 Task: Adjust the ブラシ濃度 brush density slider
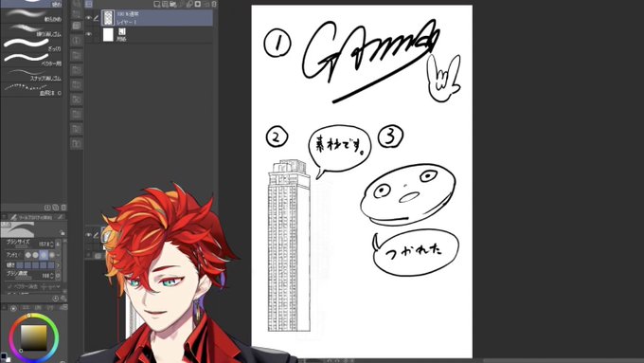pyautogui.click(x=24, y=278)
